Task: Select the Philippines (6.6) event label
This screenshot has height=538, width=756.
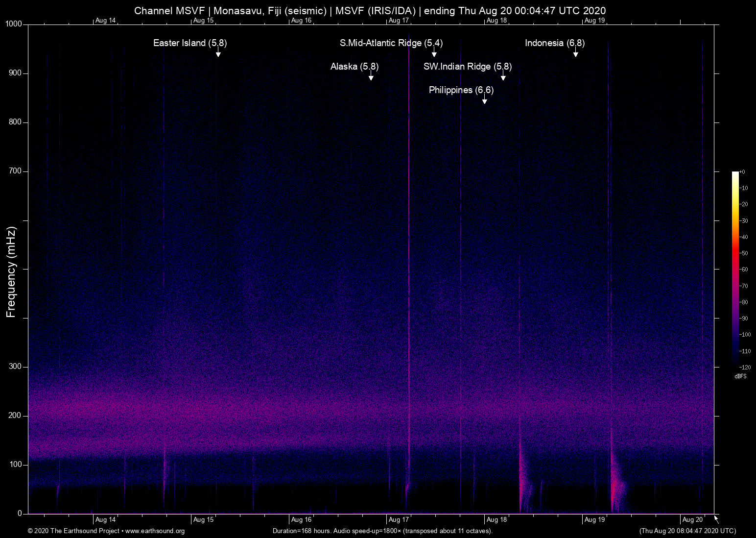Action: 461,90
